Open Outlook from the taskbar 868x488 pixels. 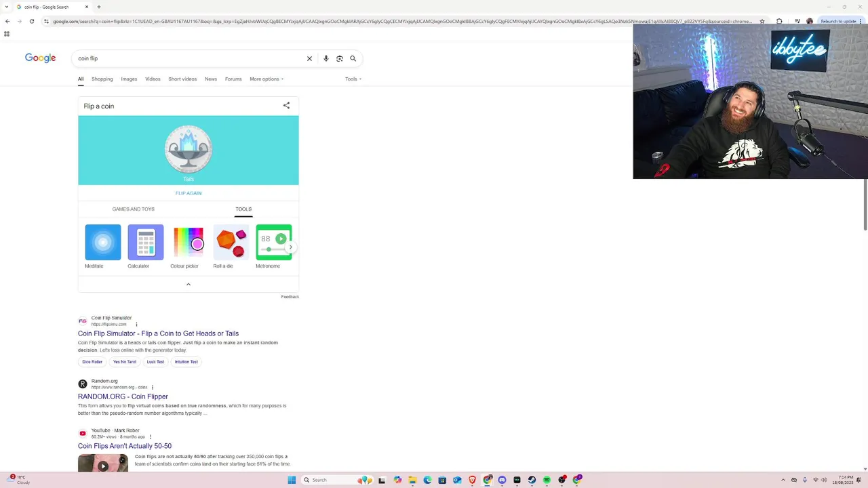click(457, 480)
